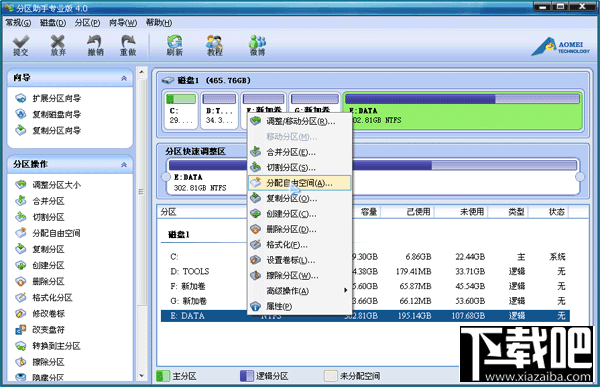Click the 状态 column header

556,212
